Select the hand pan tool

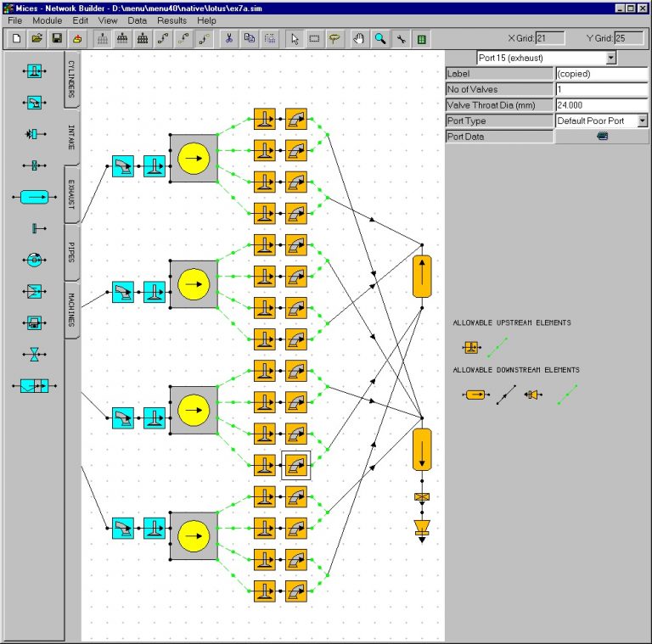(359, 38)
